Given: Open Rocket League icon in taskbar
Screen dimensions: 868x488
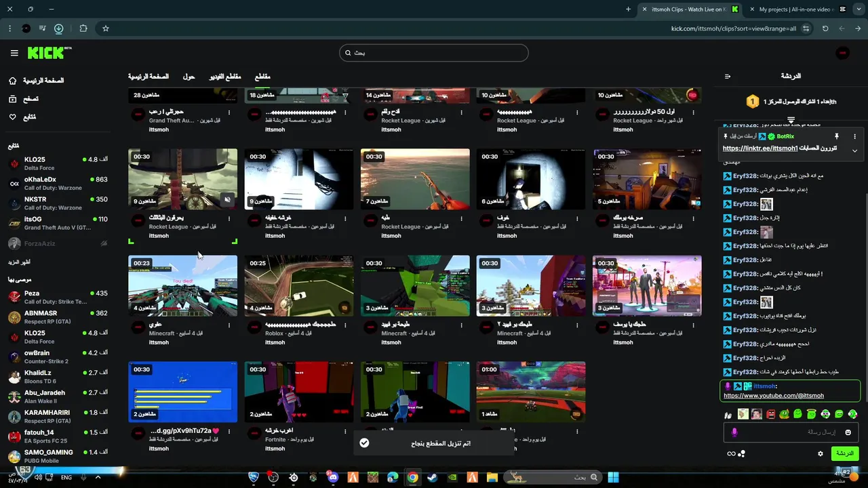Looking at the screenshot, I should pyautogui.click(x=254, y=477).
